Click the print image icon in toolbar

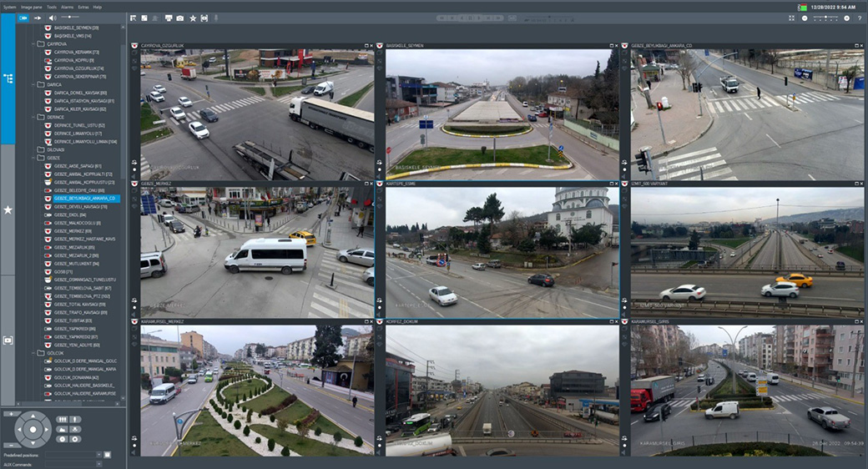point(168,18)
